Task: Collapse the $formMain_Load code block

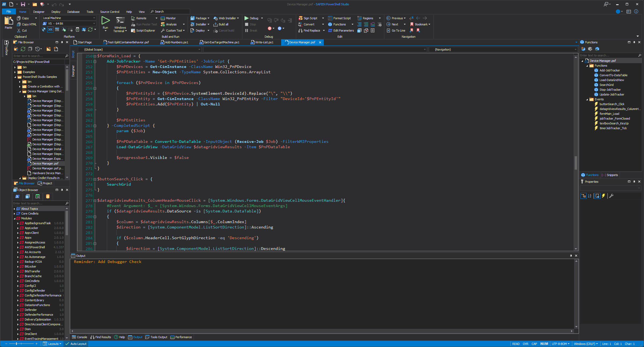Action: (95, 56)
